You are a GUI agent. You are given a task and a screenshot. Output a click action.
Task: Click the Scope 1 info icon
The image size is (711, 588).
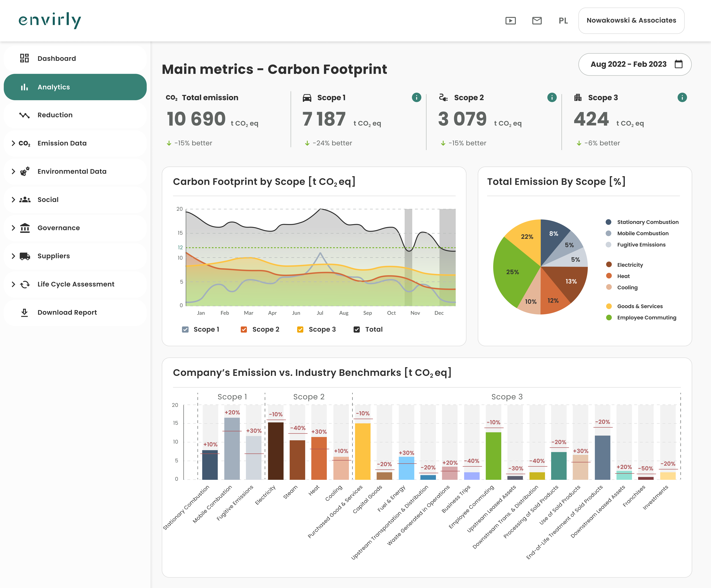416,97
